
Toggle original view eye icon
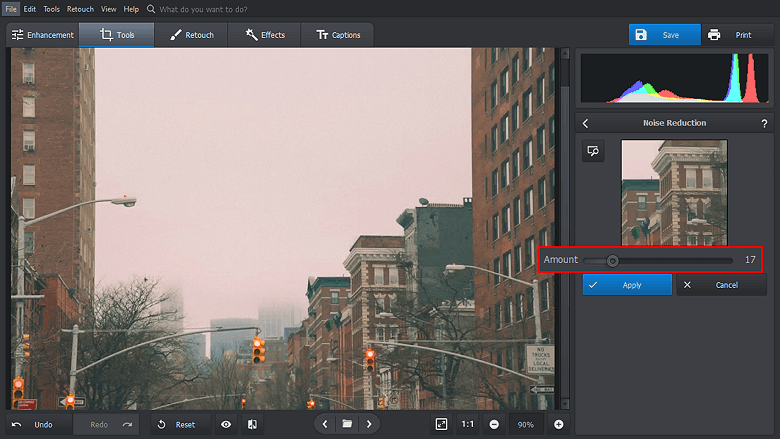226,425
